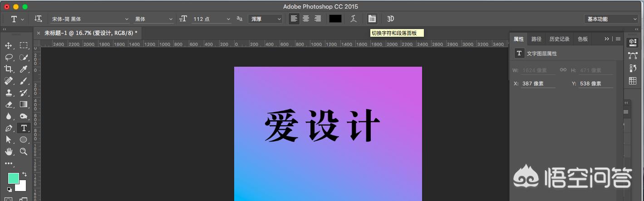
Task: Select the Pen tool
Action: pos(9,128)
